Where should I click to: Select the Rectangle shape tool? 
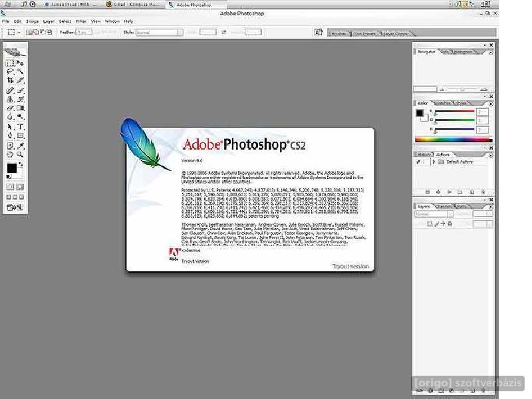click(x=21, y=136)
